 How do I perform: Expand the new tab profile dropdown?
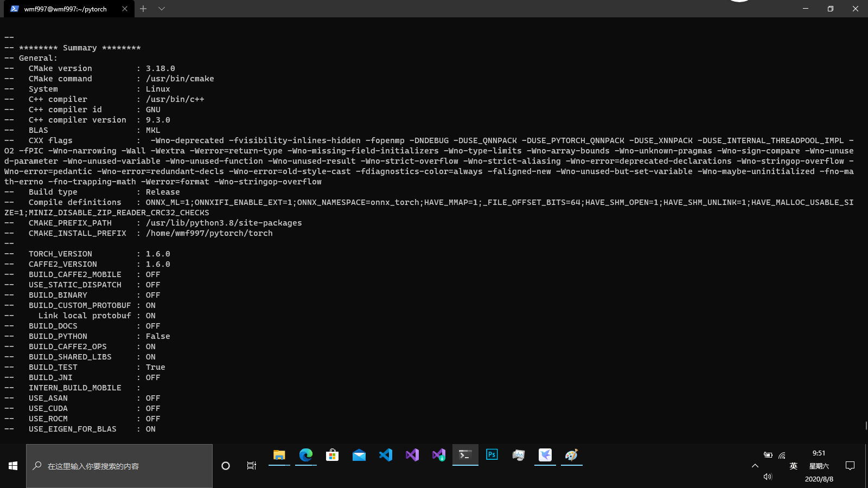tap(162, 9)
